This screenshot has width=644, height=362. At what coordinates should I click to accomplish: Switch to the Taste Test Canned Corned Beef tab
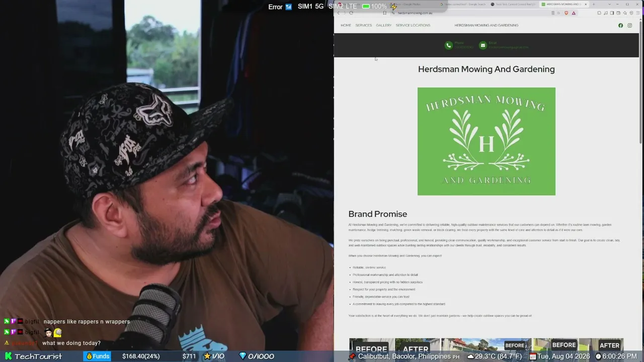tap(513, 5)
